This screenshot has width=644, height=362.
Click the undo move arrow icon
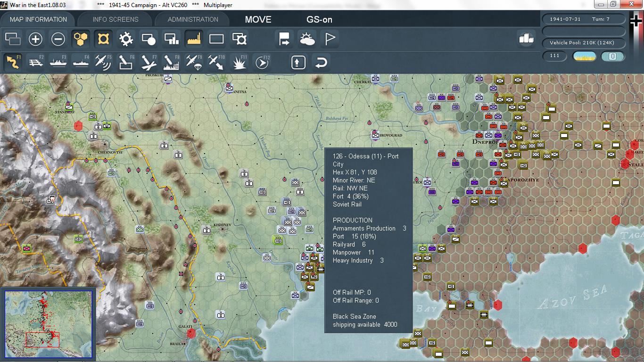(321, 62)
